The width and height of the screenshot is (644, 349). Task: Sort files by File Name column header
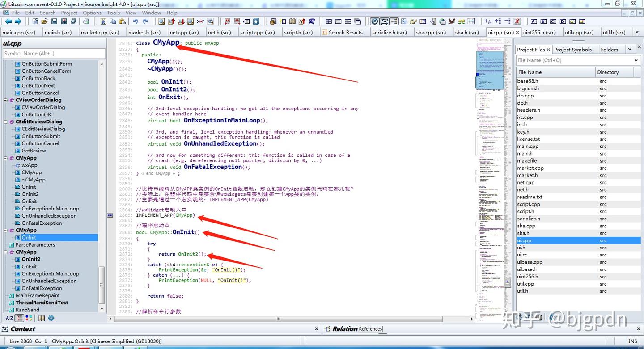point(555,72)
